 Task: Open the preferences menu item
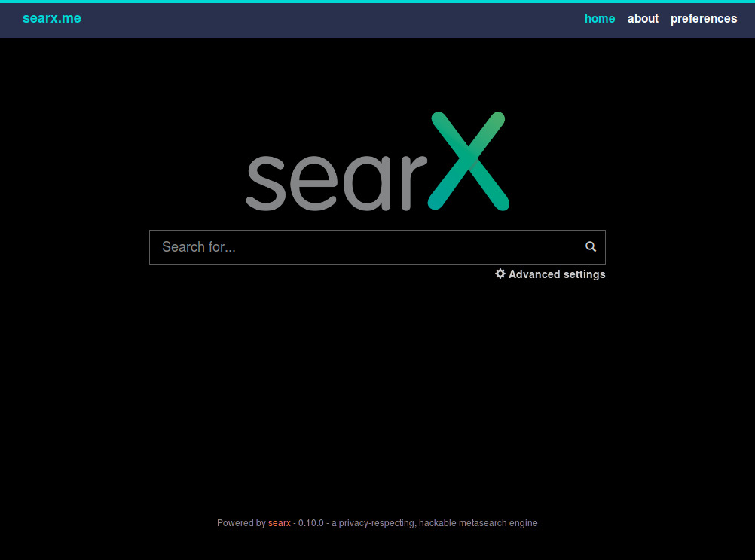point(704,18)
